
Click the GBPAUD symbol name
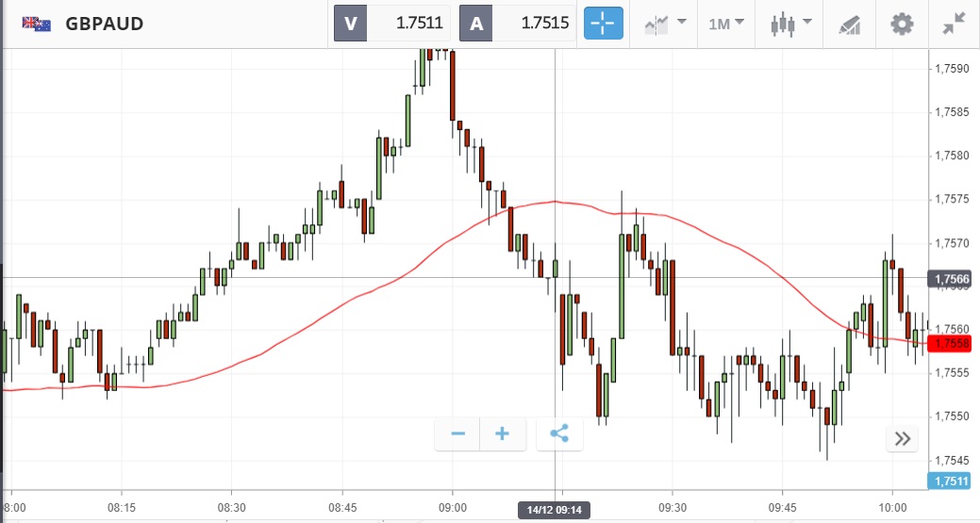click(x=104, y=24)
